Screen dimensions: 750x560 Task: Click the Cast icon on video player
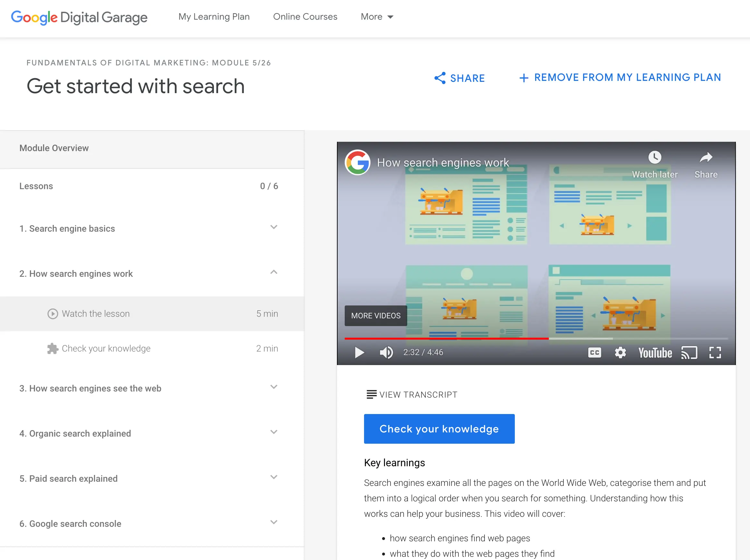coord(689,352)
